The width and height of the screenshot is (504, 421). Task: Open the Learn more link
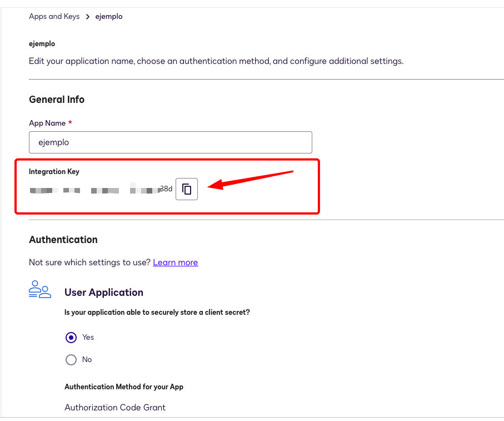pyautogui.click(x=175, y=262)
